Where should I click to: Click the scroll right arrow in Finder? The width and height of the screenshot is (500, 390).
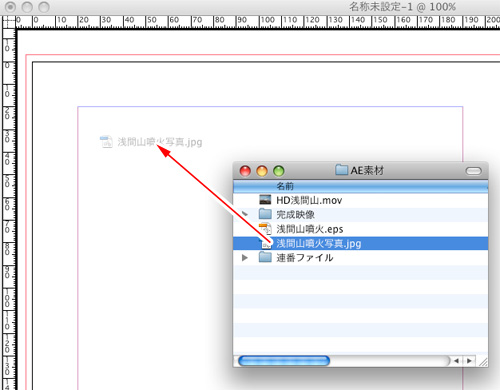[x=469, y=361]
